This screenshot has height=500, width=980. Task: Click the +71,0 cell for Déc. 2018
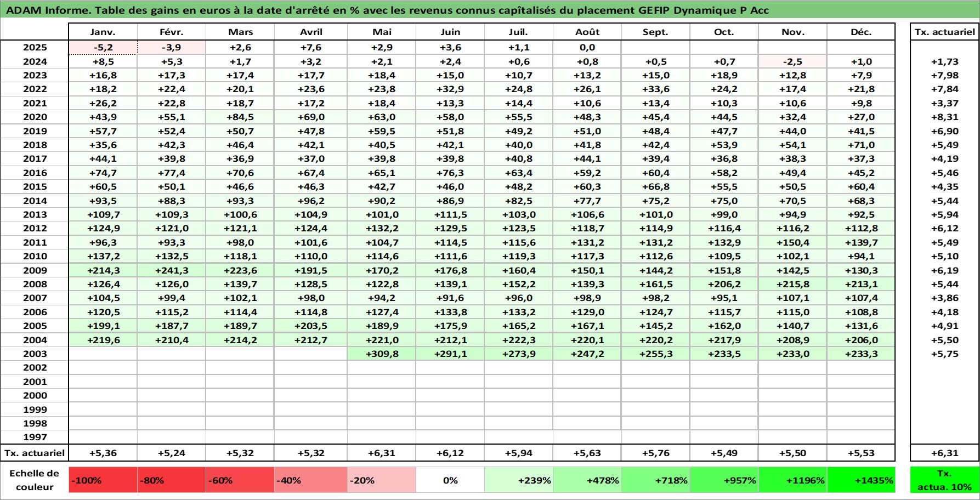[x=861, y=145]
